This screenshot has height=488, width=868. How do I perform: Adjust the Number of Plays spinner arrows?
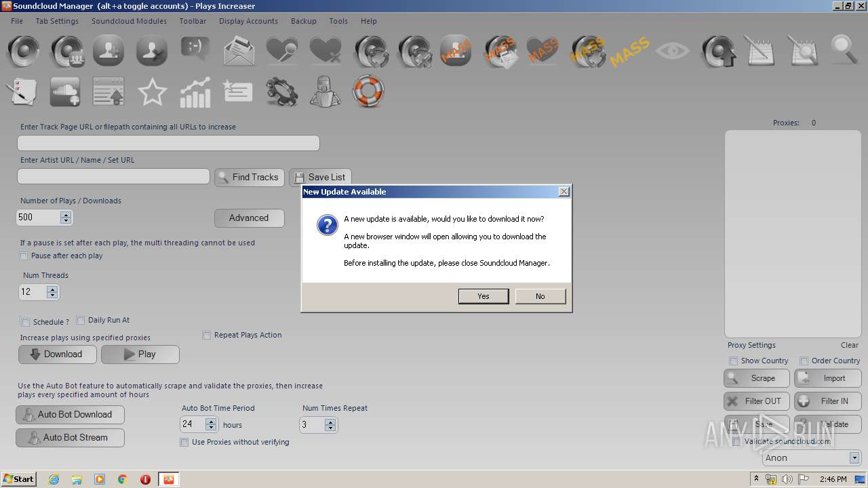[66, 218]
